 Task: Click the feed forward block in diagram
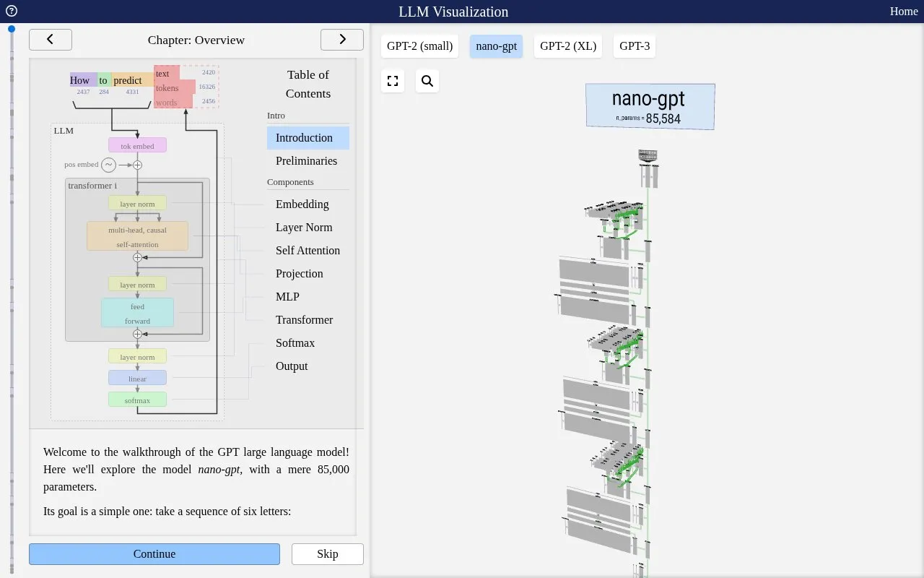point(137,313)
